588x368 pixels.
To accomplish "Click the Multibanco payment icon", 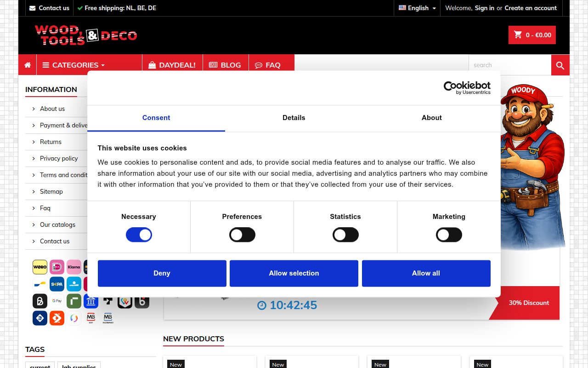I will point(108,318).
